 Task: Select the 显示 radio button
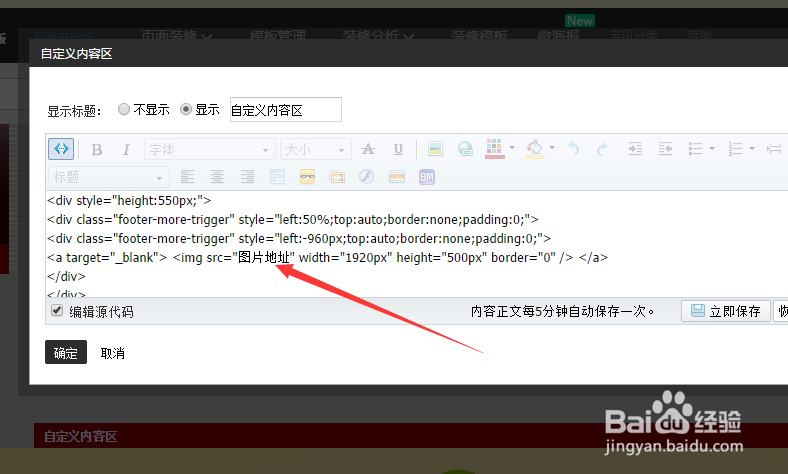(186, 109)
